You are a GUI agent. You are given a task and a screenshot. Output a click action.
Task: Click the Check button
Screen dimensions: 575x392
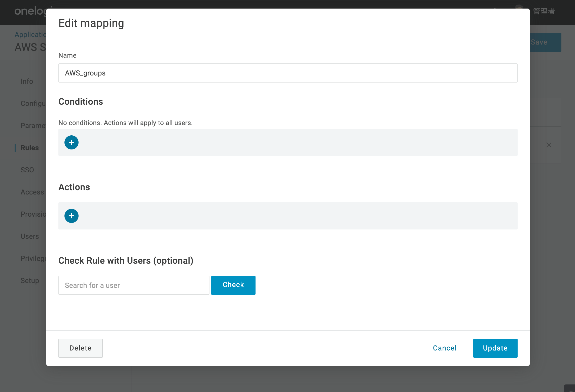tap(233, 285)
